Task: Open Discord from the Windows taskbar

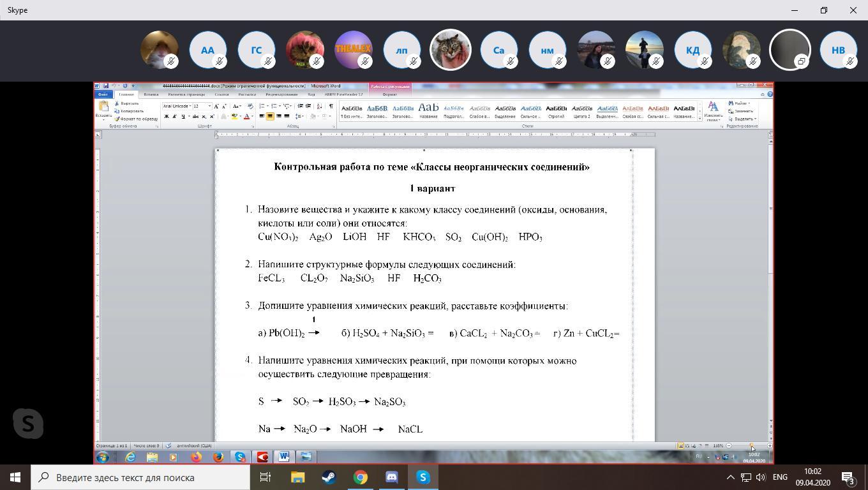Action: click(x=392, y=477)
